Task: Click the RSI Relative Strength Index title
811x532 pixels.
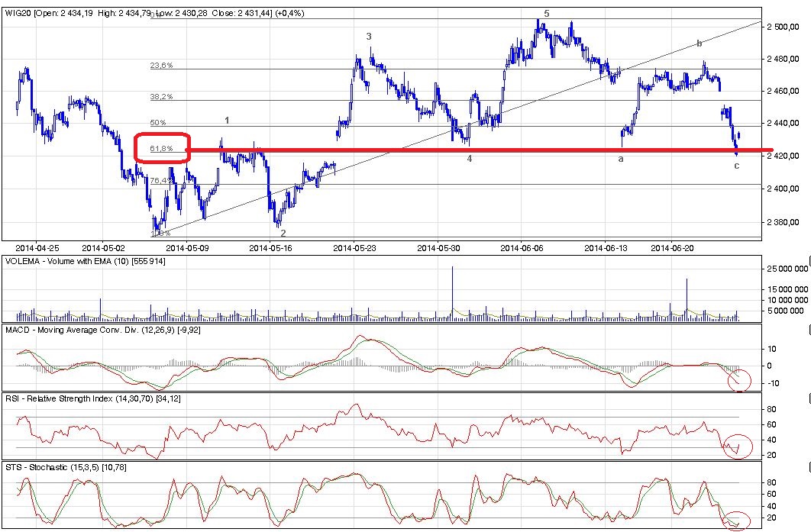Action: (x=93, y=398)
